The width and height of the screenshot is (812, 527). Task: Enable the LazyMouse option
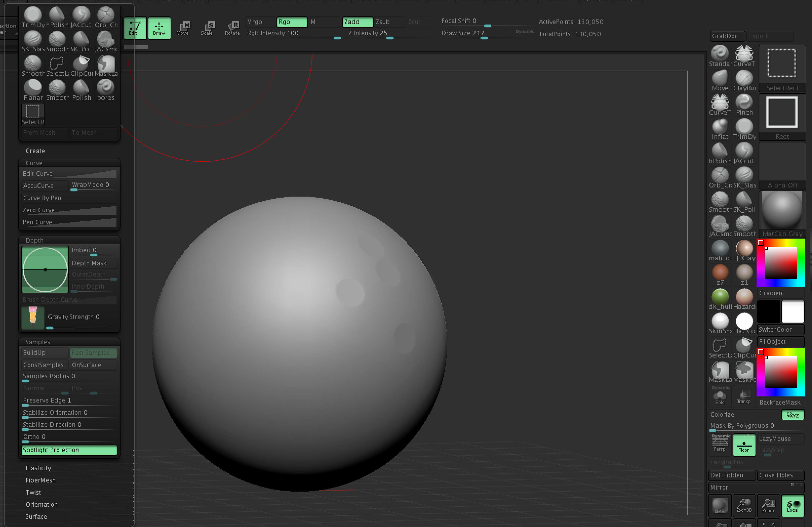pyautogui.click(x=781, y=439)
